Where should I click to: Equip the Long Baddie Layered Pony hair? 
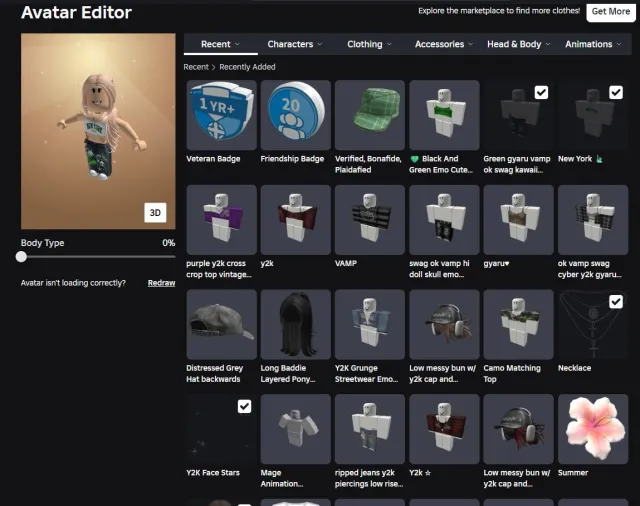point(296,324)
